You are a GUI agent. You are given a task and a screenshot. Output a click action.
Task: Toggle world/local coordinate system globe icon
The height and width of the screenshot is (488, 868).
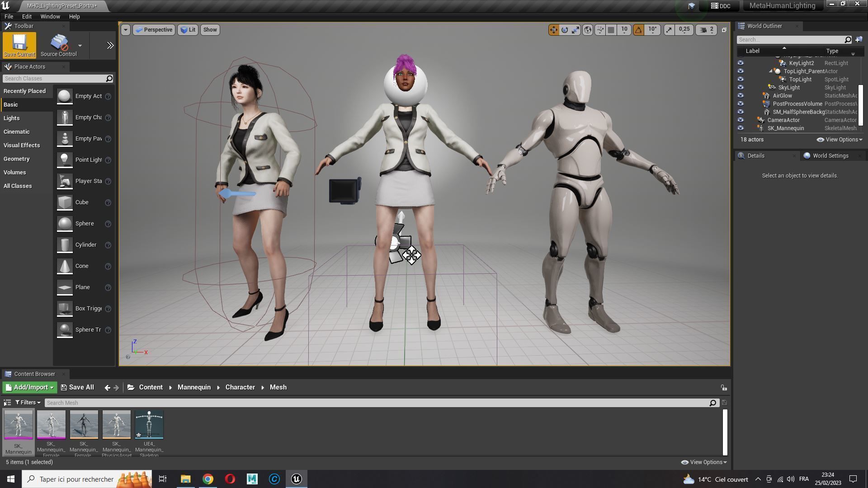pyautogui.click(x=588, y=30)
